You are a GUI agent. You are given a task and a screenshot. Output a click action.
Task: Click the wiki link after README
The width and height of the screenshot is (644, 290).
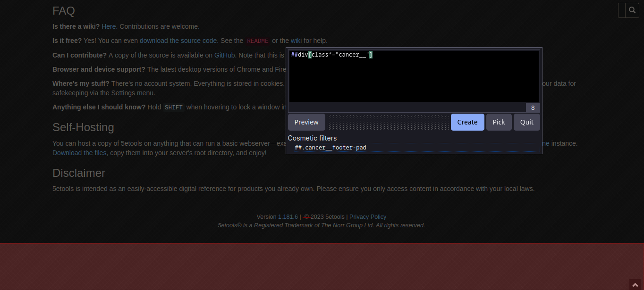(296, 41)
